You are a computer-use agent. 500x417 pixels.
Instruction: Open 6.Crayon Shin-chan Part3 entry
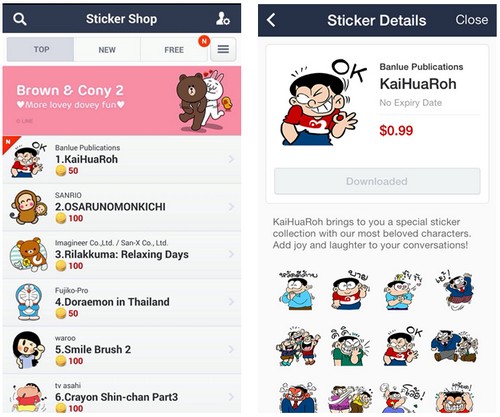(x=122, y=397)
